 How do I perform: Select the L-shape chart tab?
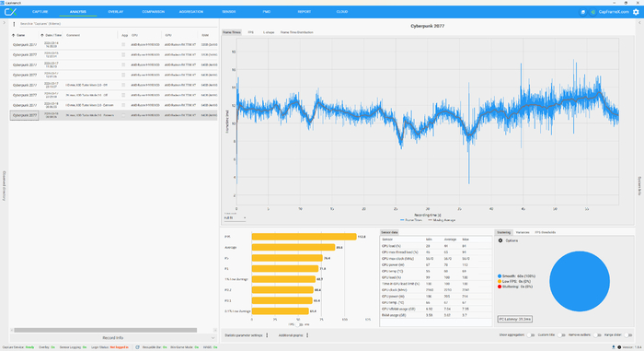pyautogui.click(x=269, y=32)
